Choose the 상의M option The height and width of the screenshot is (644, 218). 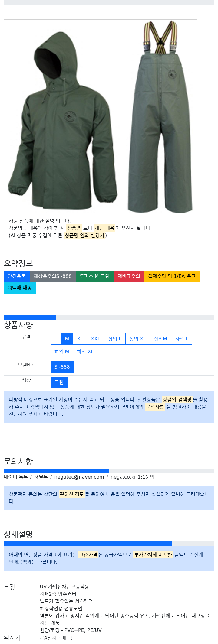pos(160,339)
